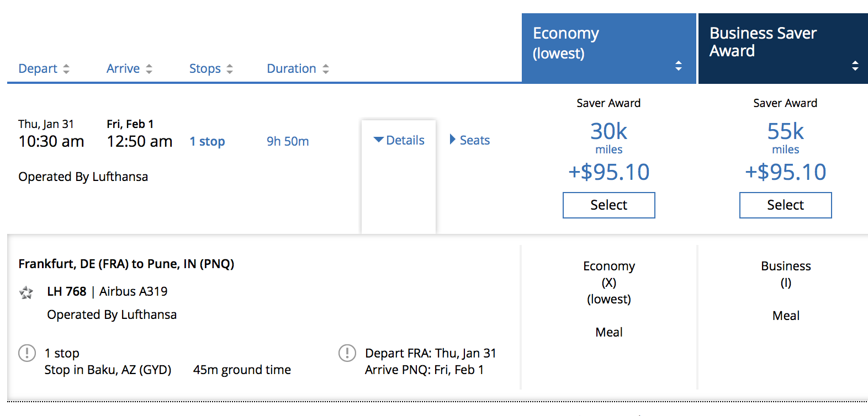This screenshot has width=868, height=416.
Task: Click the alert icon beside Depart FRA
Action: 347,353
